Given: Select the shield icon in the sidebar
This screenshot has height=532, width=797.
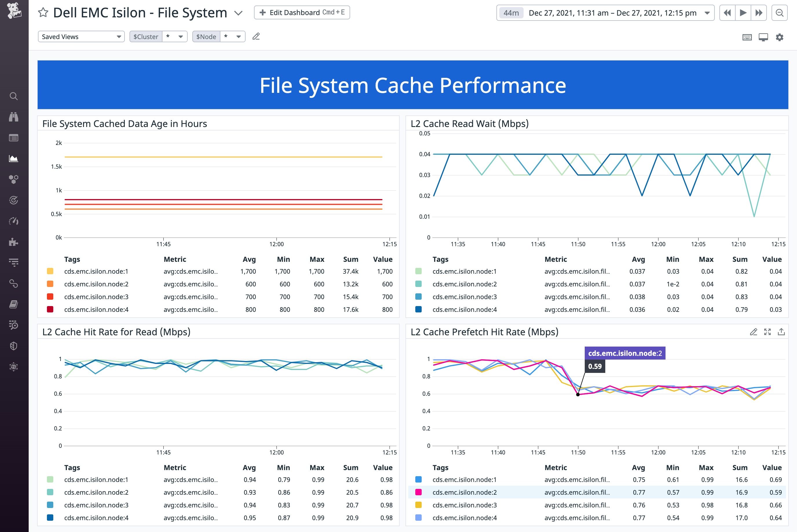Looking at the screenshot, I should (14, 345).
